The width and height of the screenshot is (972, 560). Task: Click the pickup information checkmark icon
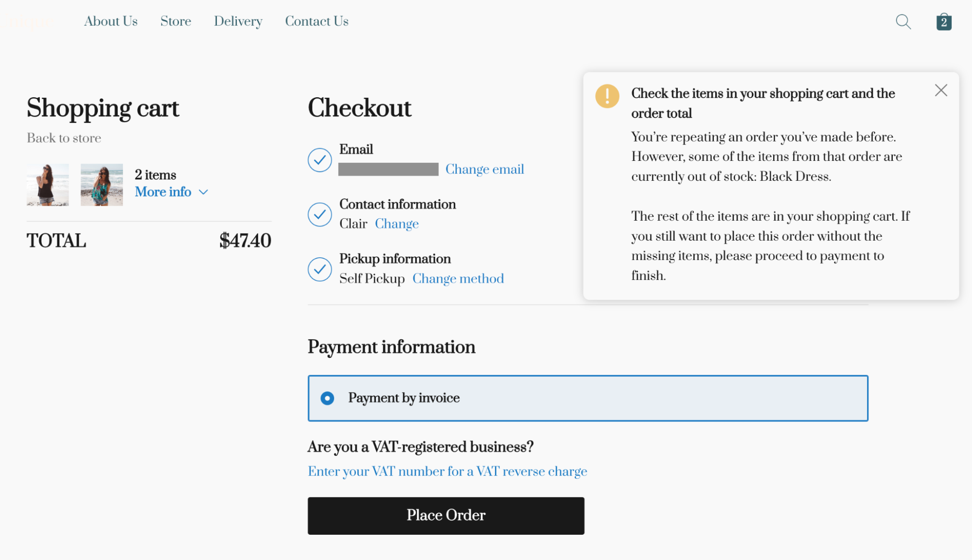pyautogui.click(x=320, y=269)
